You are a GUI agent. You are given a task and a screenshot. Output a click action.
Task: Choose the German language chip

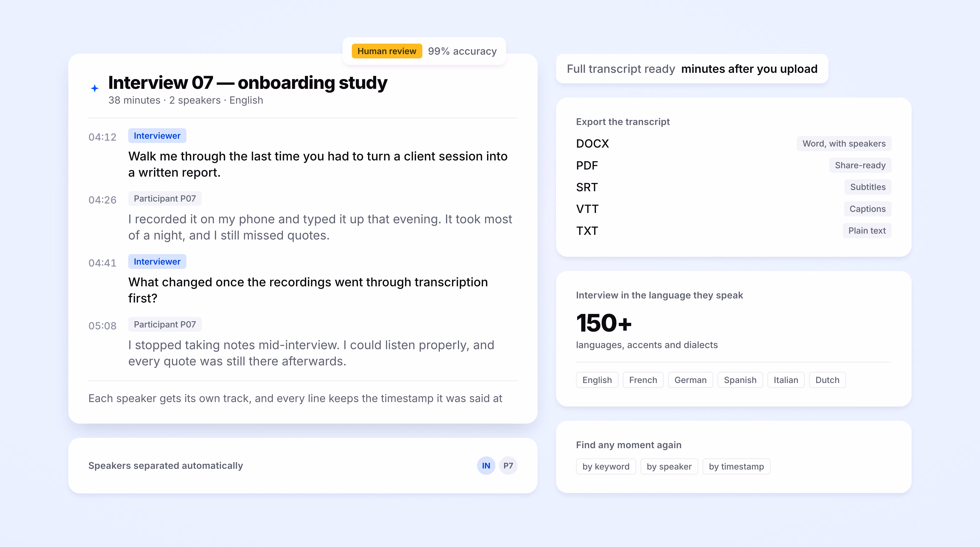[x=690, y=380]
